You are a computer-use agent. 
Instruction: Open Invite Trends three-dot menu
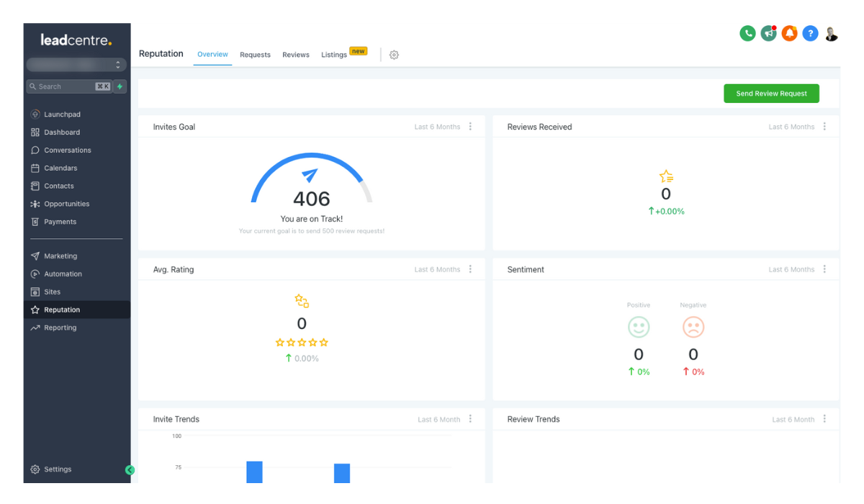tap(471, 419)
